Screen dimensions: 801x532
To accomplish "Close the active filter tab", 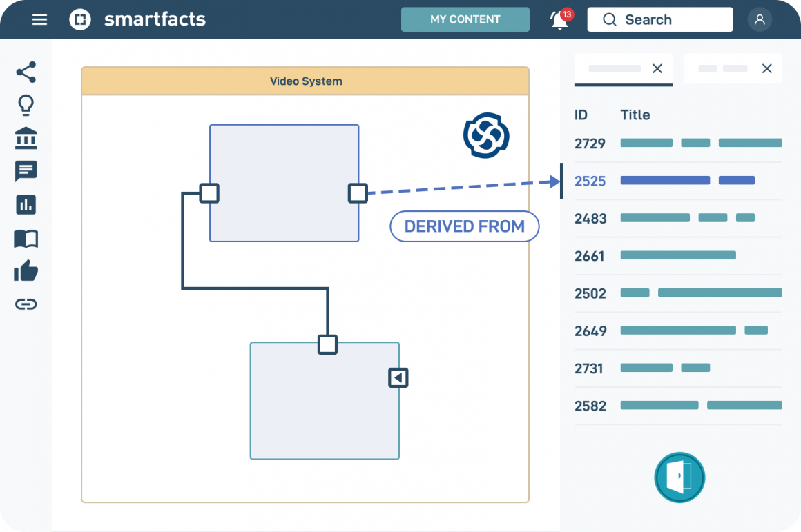I will coord(659,68).
